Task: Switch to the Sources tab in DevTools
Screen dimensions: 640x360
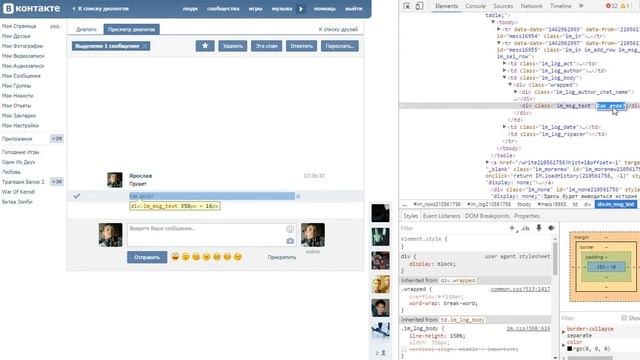Action: point(503,6)
